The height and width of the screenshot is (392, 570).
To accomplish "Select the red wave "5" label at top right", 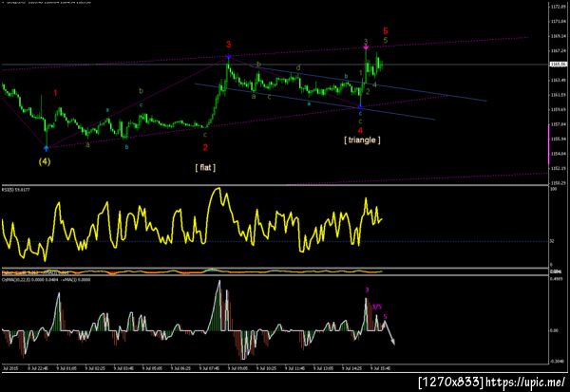I will [386, 31].
